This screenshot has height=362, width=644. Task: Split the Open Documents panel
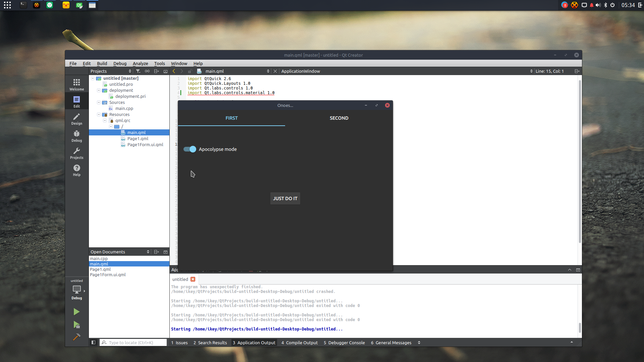tap(156, 252)
